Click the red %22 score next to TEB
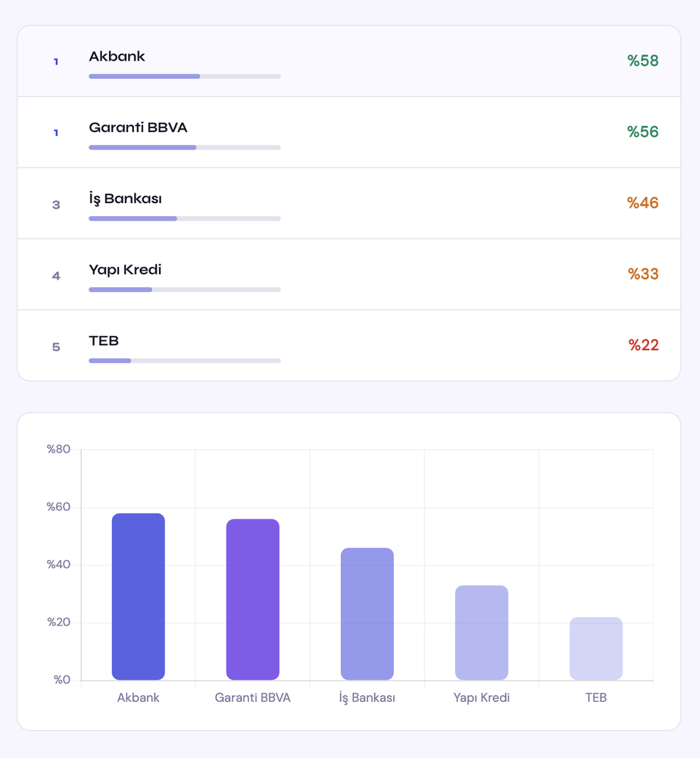The image size is (700, 758). pos(644,345)
